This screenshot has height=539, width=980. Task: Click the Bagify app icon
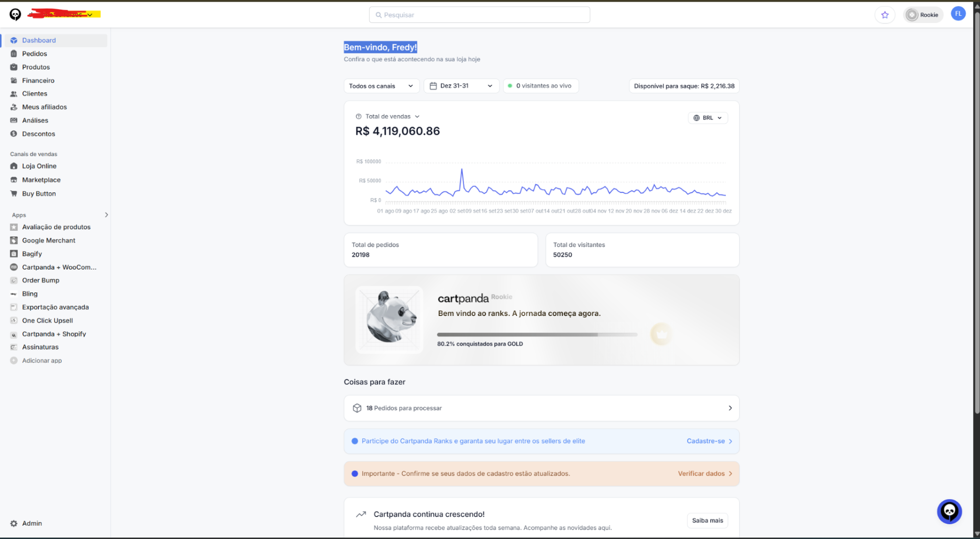(14, 254)
